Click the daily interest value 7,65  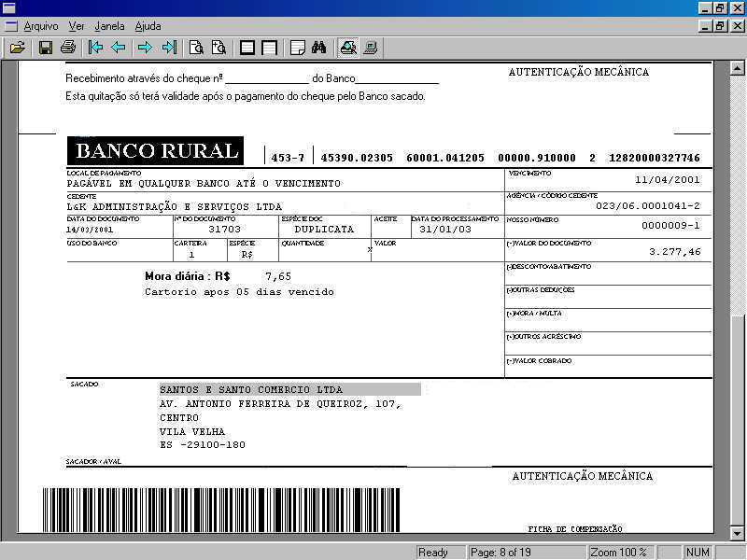click(278, 276)
